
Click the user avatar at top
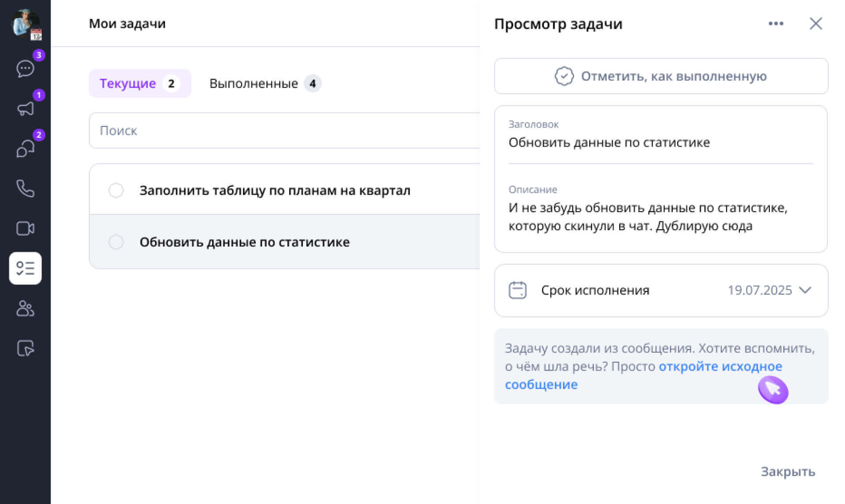[x=25, y=23]
